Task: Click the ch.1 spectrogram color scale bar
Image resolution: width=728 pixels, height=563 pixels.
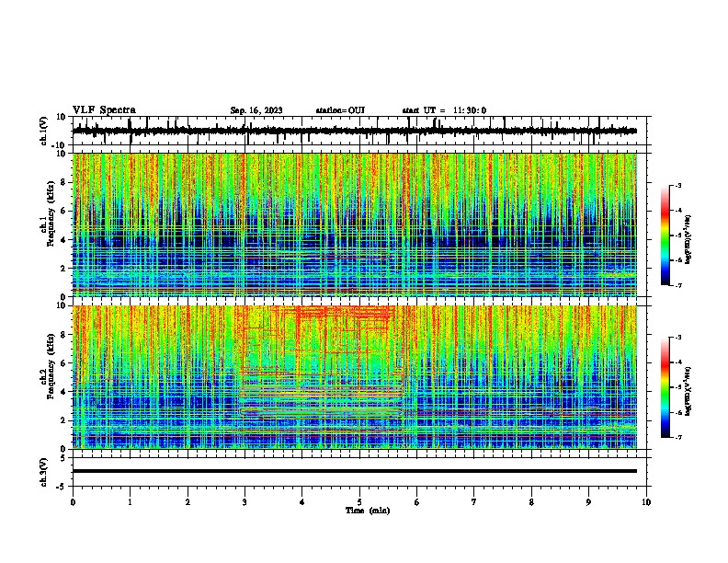Action: 665,236
